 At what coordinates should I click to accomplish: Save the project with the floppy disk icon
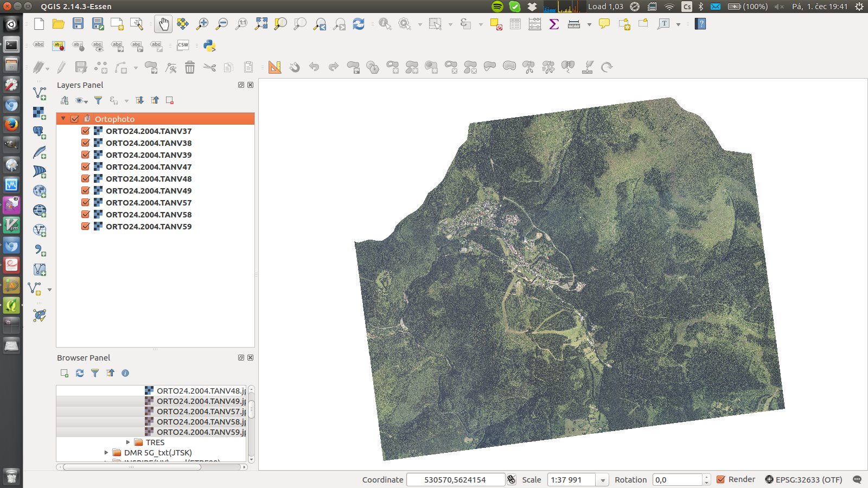coord(78,24)
